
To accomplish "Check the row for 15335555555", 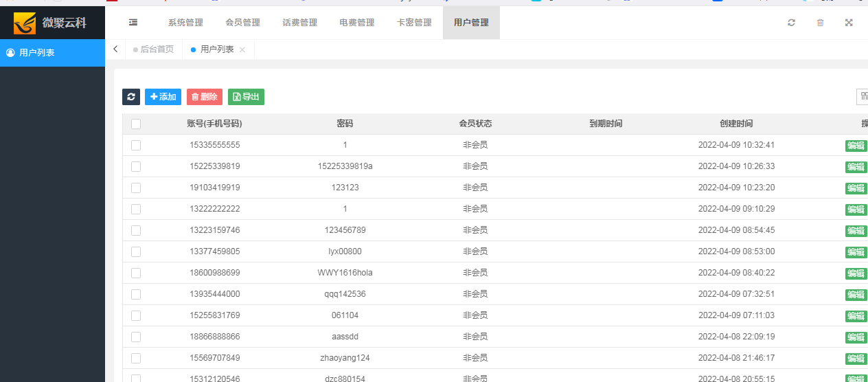I will (x=136, y=145).
